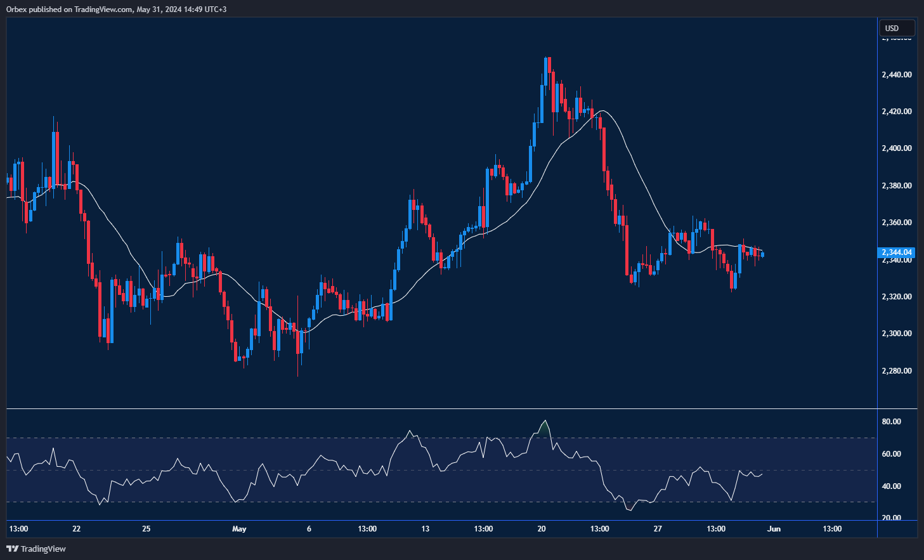Image resolution: width=924 pixels, height=560 pixels.
Task: Open the Orbex published on TradingView.com header
Action: 116,9
